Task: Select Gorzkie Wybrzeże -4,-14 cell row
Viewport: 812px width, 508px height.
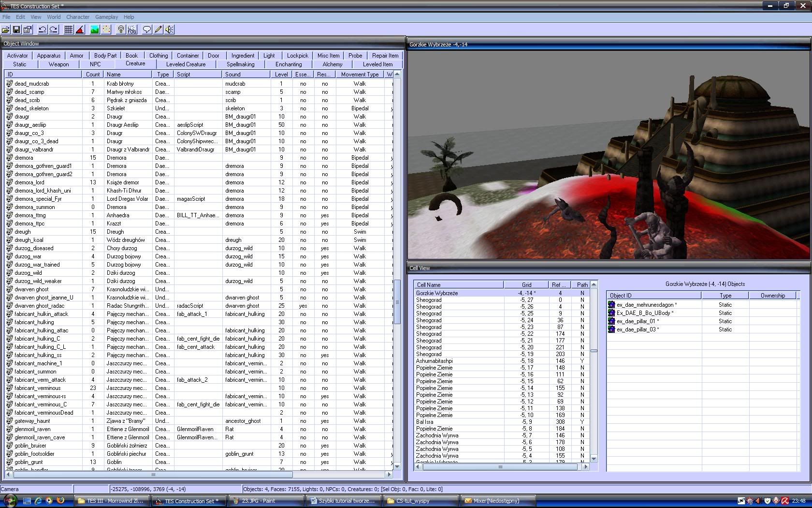Action: pyautogui.click(x=502, y=293)
